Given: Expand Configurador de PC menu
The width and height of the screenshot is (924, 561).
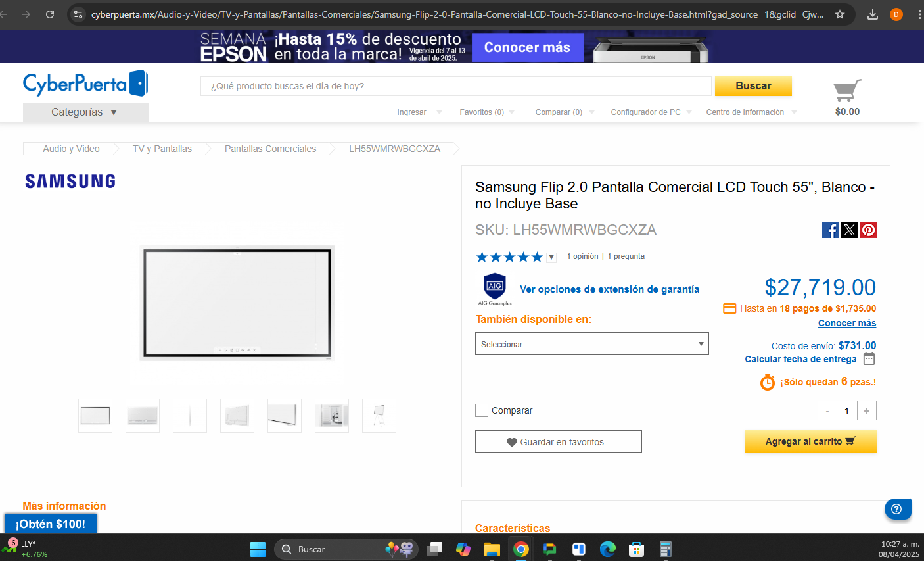Looking at the screenshot, I should point(651,112).
